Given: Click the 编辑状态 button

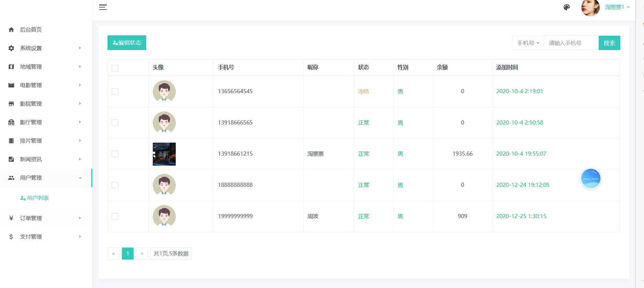Looking at the screenshot, I should point(127,43).
